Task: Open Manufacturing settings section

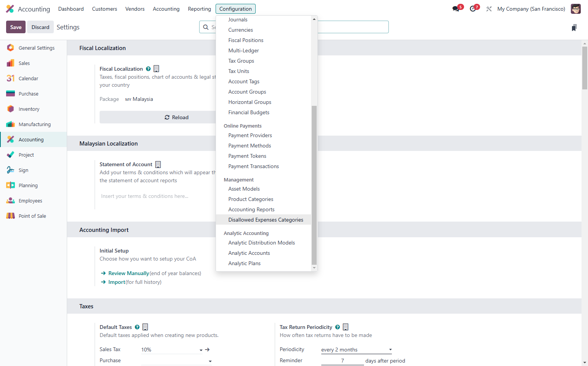Action: [x=33, y=124]
